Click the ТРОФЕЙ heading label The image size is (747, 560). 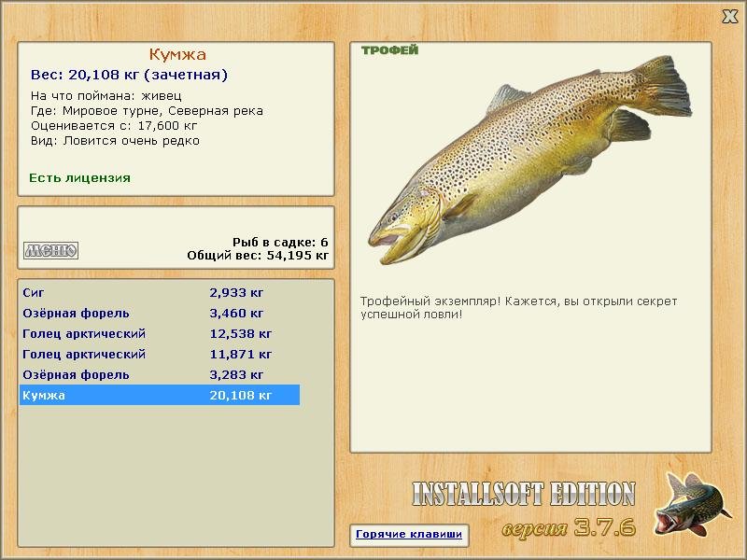coord(389,50)
